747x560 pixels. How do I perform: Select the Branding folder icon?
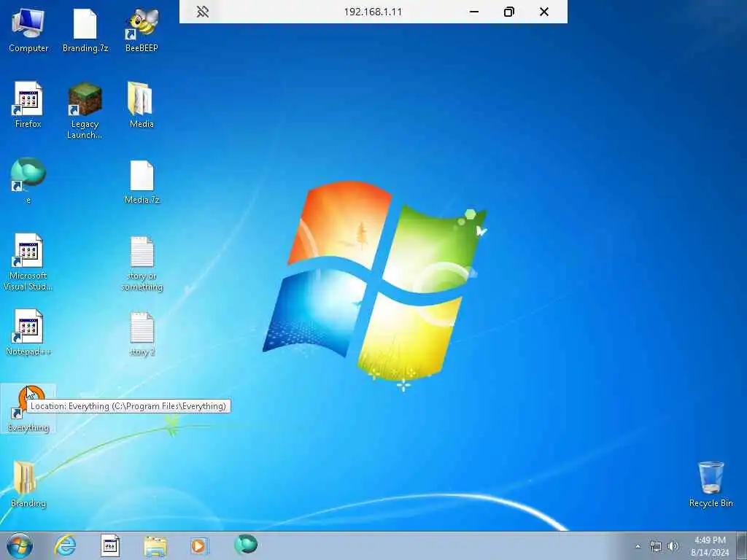[x=28, y=484]
